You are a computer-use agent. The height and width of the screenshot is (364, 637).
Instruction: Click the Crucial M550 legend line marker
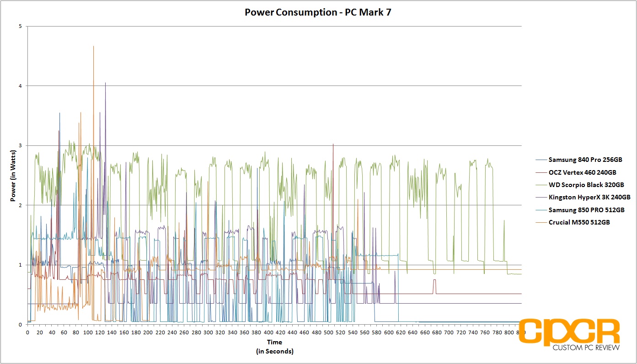point(541,222)
